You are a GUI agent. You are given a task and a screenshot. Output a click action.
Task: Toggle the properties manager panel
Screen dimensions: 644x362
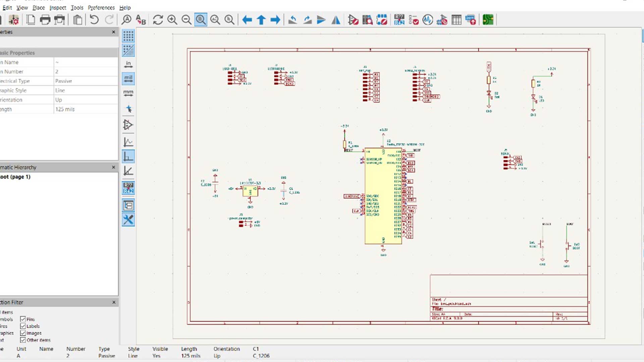[x=128, y=220]
